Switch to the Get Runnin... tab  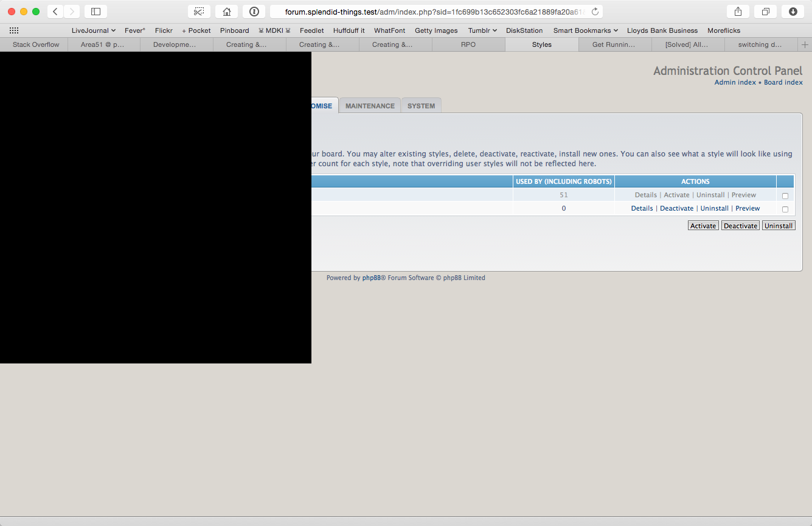click(x=614, y=44)
